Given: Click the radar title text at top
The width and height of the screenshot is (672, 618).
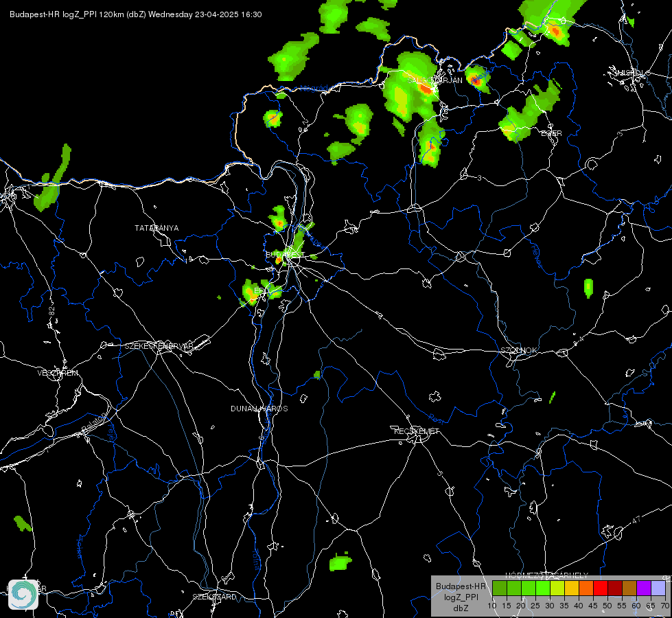Looking at the screenshot, I should 135,14.
